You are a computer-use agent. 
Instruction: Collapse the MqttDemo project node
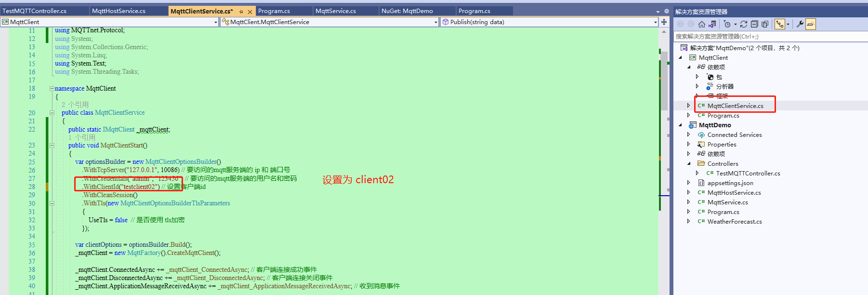[681, 125]
